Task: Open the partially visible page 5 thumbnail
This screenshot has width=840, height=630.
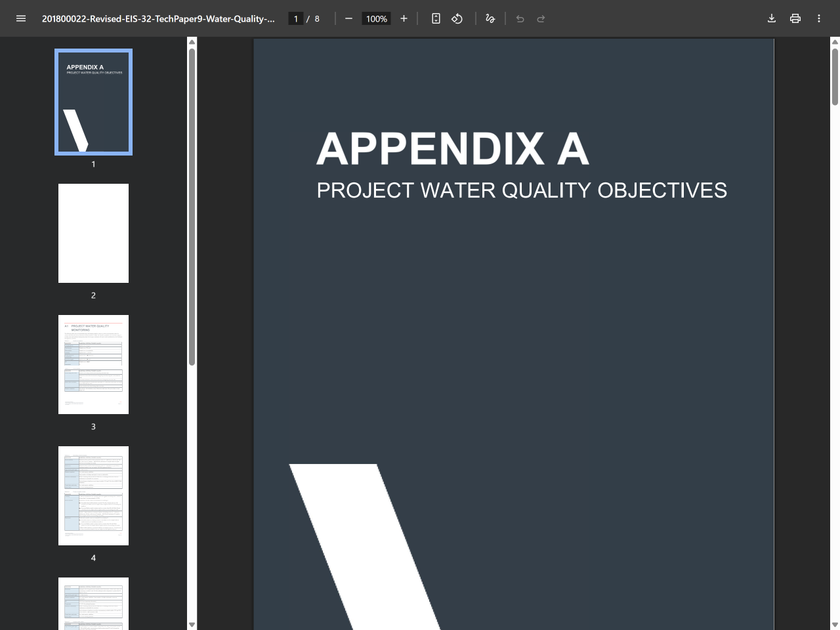Action: coord(93,604)
